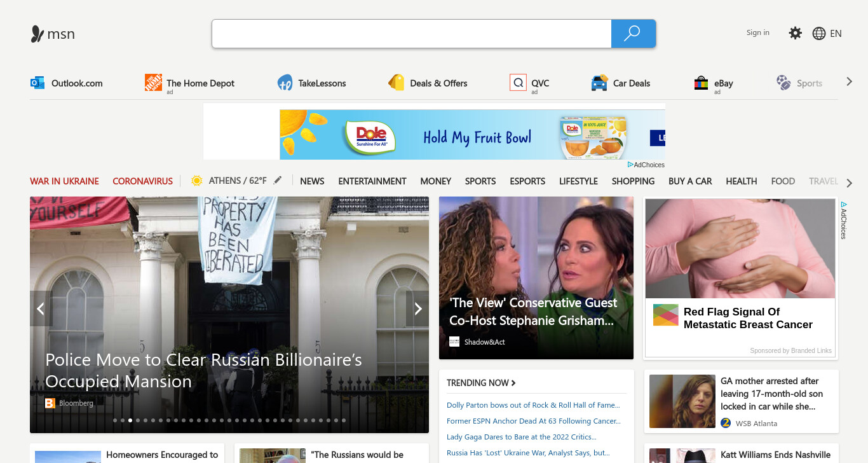Image resolution: width=868 pixels, height=463 pixels.
Task: Open GA mother arrested story headline
Action: tap(772, 394)
